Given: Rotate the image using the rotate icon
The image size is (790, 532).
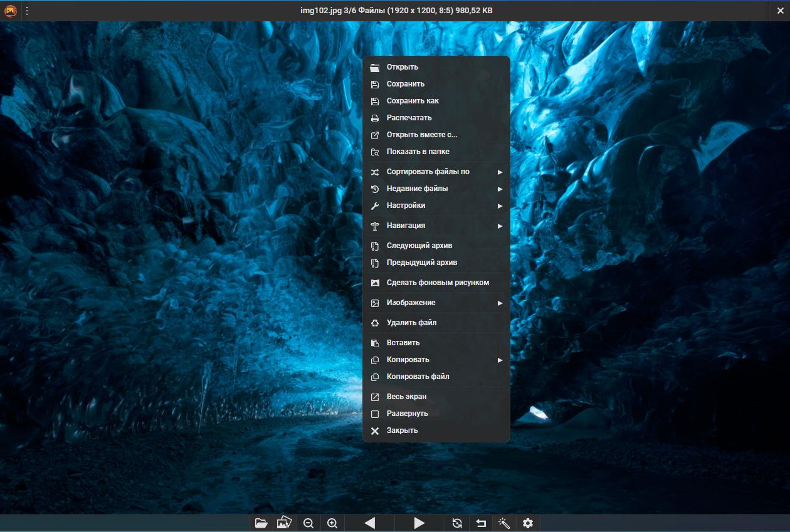Looking at the screenshot, I should [x=457, y=523].
